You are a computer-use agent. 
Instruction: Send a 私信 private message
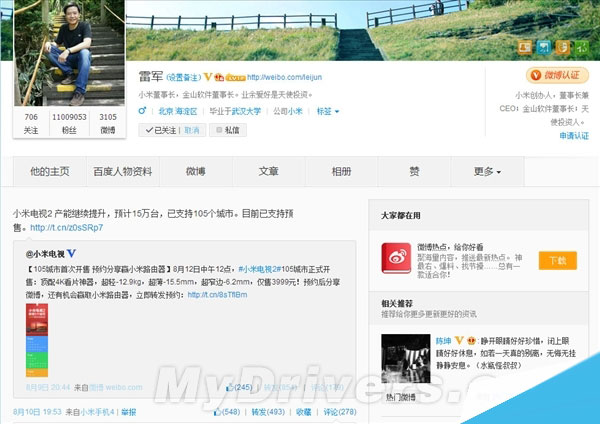pos(227,130)
